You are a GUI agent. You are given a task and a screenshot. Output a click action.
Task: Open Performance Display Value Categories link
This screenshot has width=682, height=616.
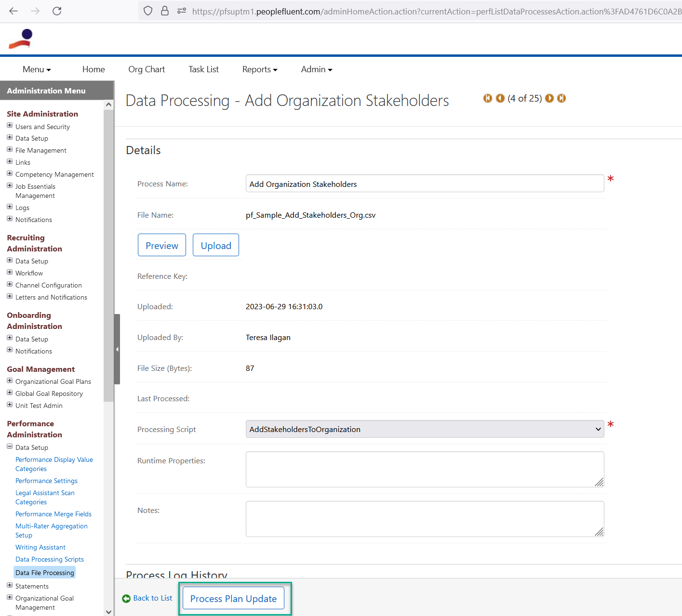tap(54, 464)
